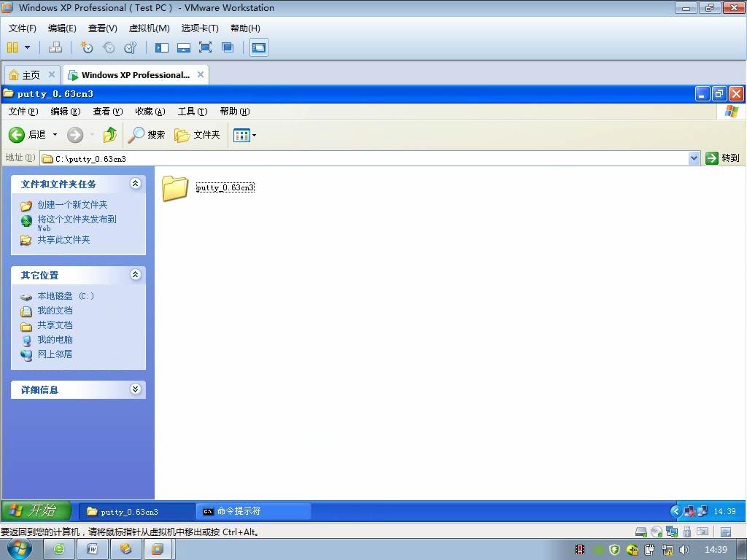Select putty_0.63cn3 in XP taskbar
The image size is (747, 560).
click(x=136, y=511)
